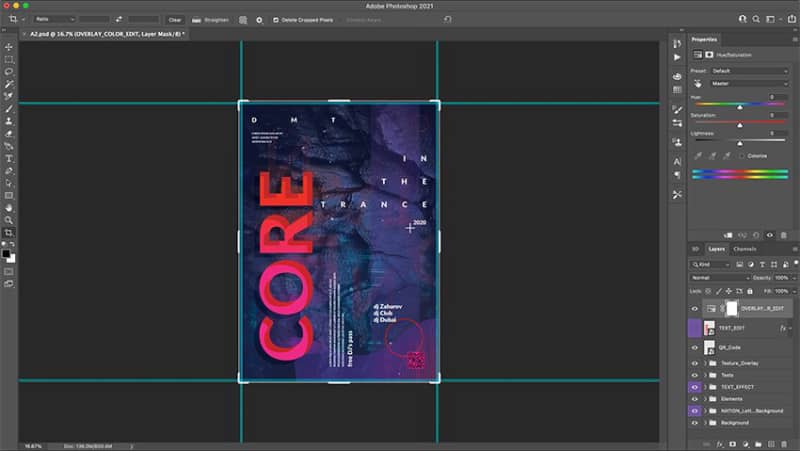This screenshot has width=800, height=451.
Task: Select the Rectangular Marquee tool
Action: (x=9, y=60)
